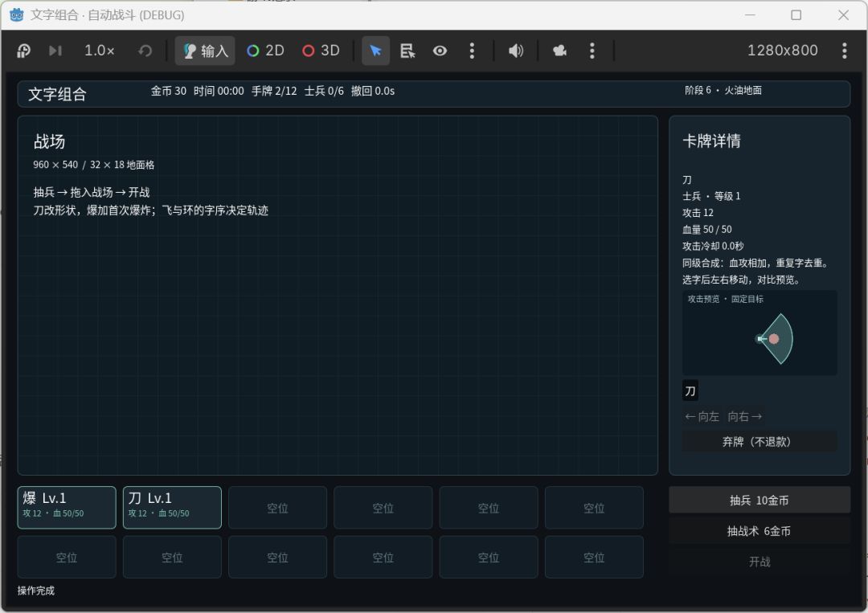868x613 pixels.
Task: Toggle the 输入 input mode button
Action: 206,51
